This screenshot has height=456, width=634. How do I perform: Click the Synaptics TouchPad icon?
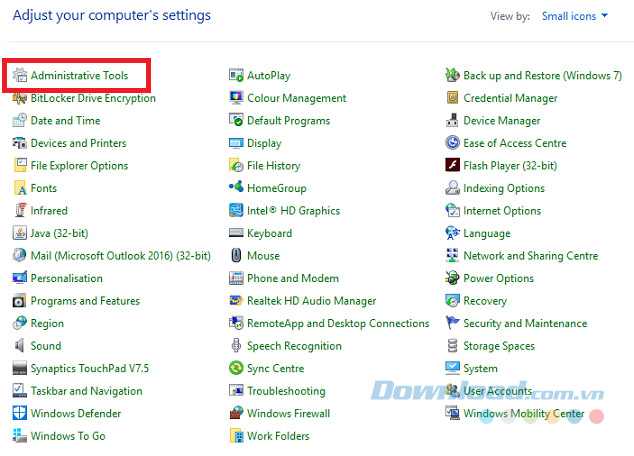tap(19, 368)
